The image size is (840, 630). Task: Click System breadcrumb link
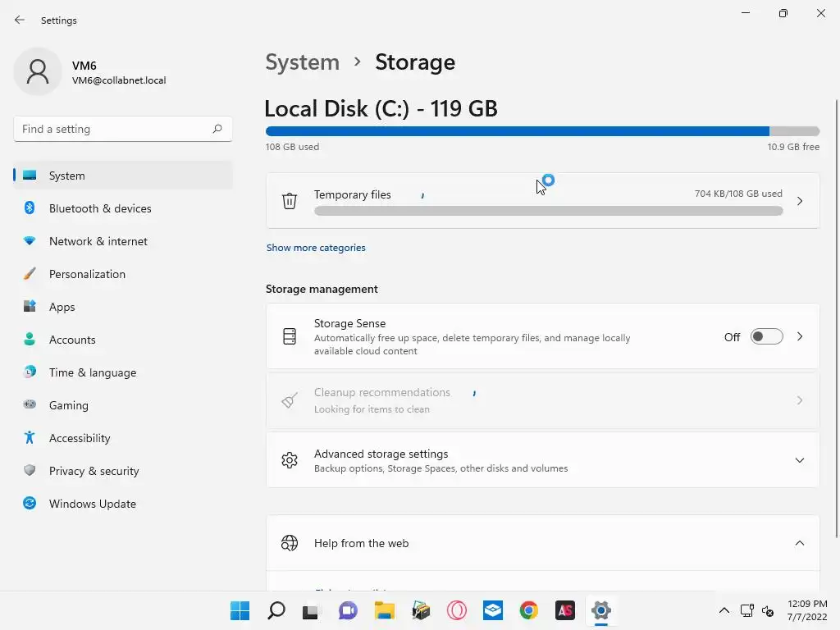(x=302, y=62)
